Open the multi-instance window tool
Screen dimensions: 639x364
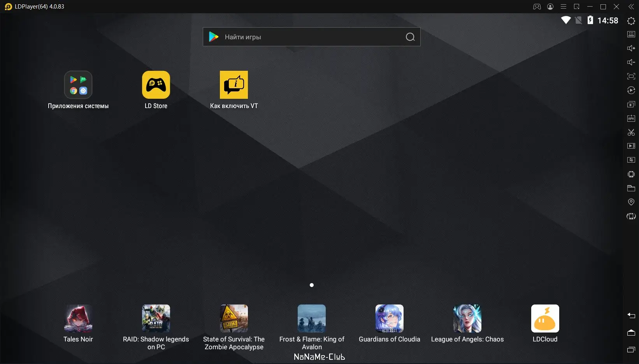click(631, 104)
